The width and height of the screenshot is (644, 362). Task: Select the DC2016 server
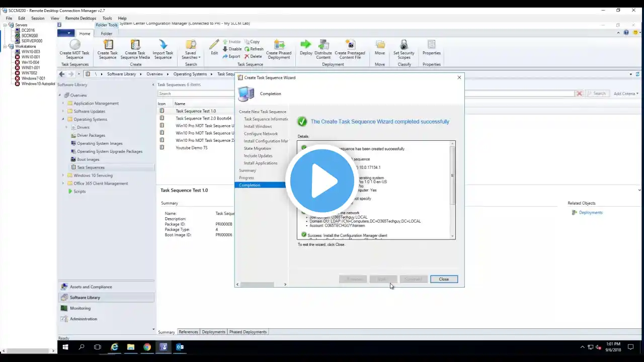pos(28,30)
